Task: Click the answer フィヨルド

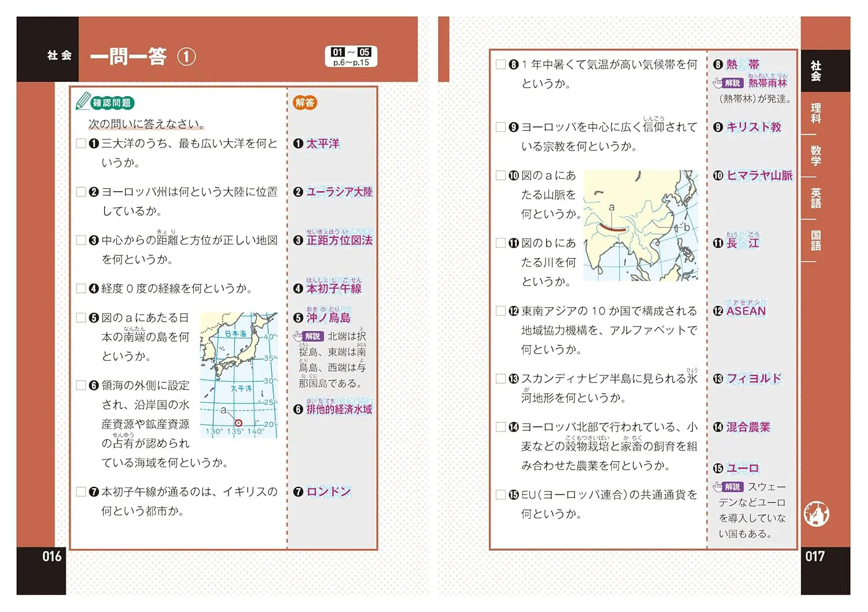Action: click(x=754, y=379)
